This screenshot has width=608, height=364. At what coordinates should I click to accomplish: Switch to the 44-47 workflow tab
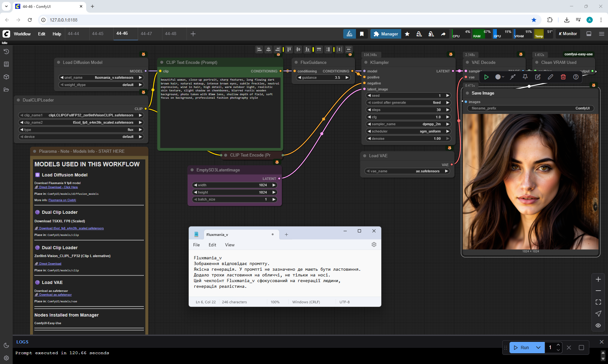coord(146,34)
